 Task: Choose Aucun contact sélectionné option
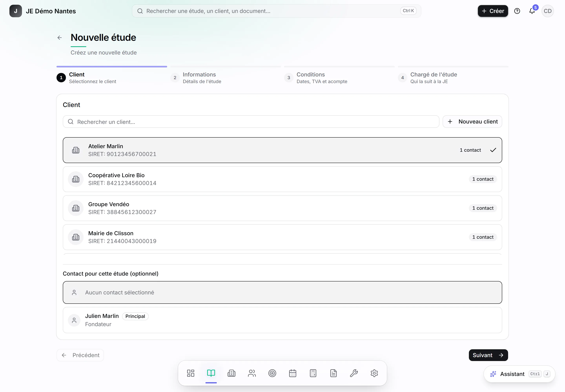tap(282, 292)
